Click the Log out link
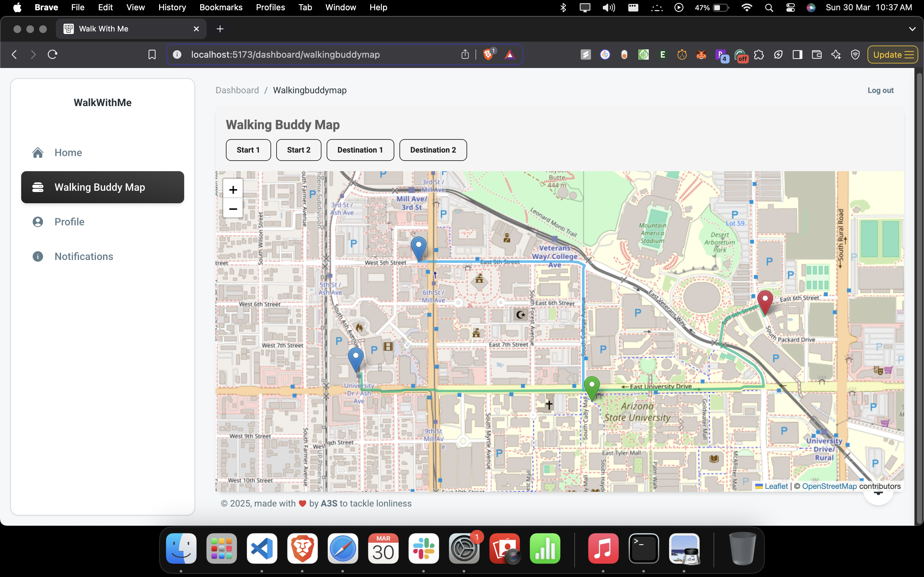924x577 pixels. pos(880,90)
